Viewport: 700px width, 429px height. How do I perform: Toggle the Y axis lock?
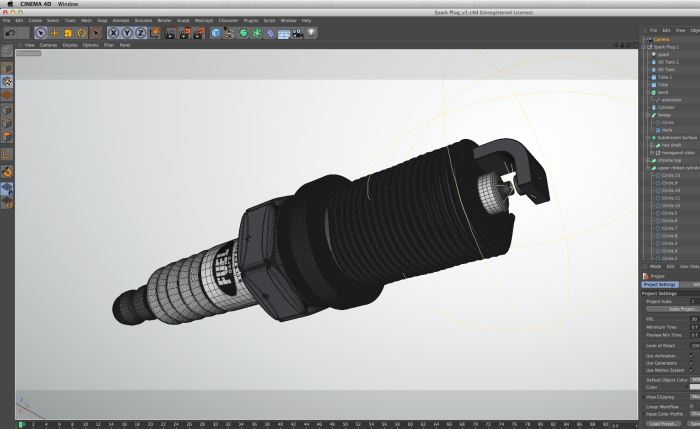point(127,33)
